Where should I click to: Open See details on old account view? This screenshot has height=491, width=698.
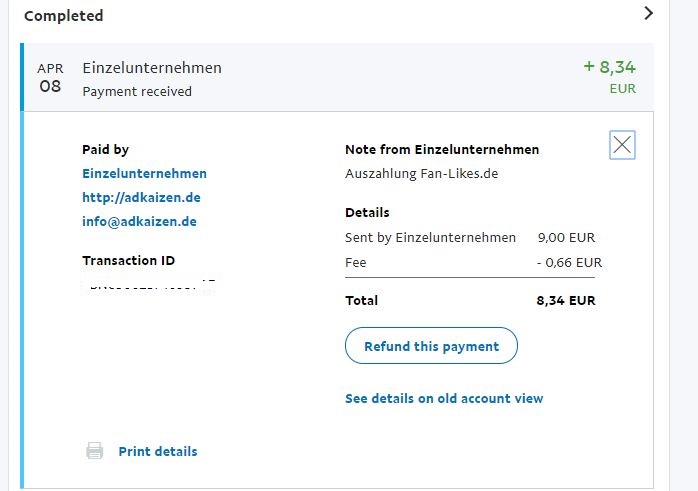443,398
